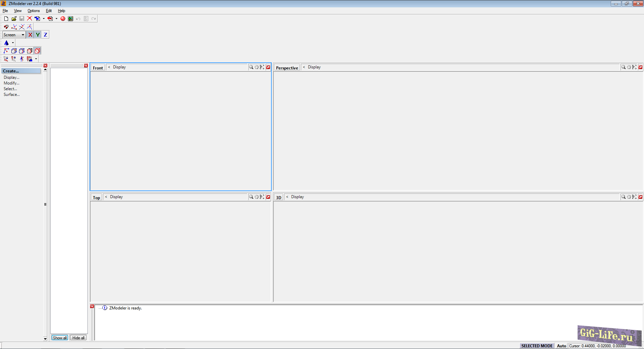Image resolution: width=644 pixels, height=349 pixels.
Task: Open the Options menu
Action: click(34, 11)
